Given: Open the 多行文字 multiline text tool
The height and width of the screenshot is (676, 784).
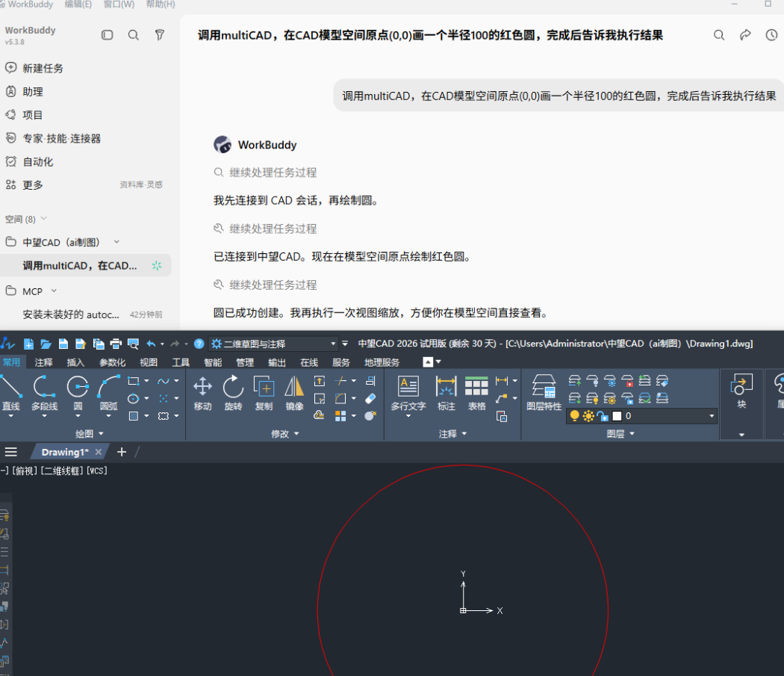Looking at the screenshot, I should (x=408, y=394).
